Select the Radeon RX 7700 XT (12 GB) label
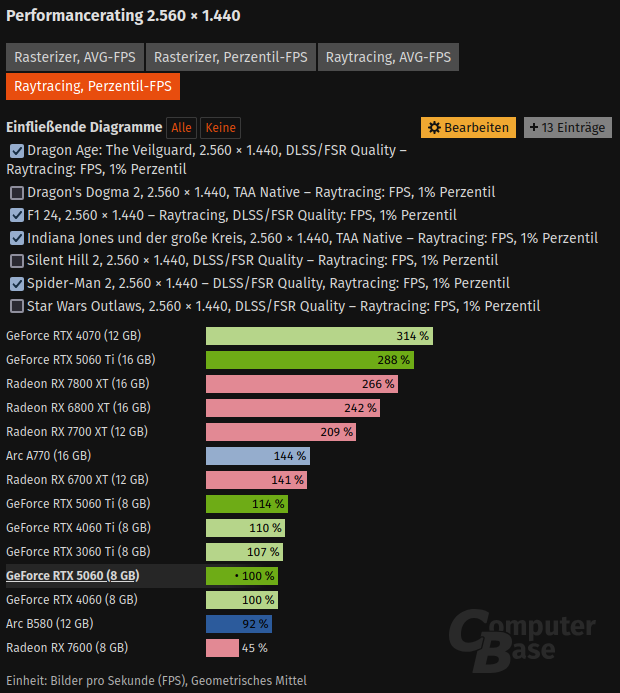 tap(77, 432)
